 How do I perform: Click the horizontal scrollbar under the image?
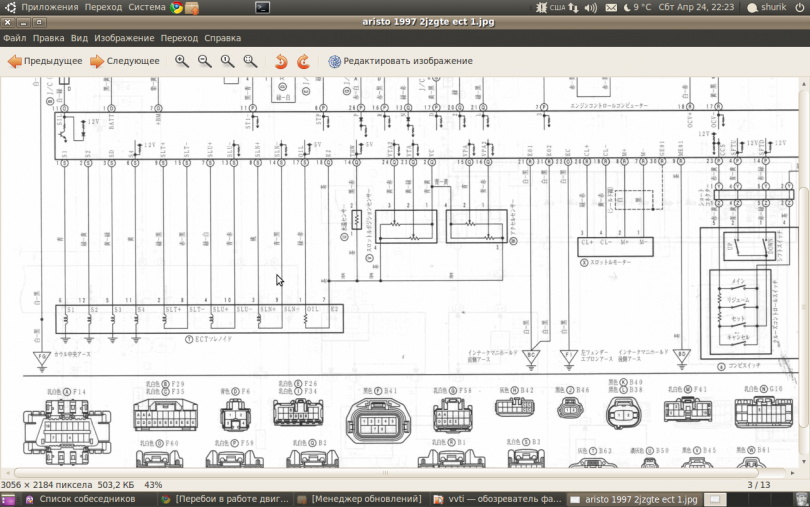click(386, 472)
